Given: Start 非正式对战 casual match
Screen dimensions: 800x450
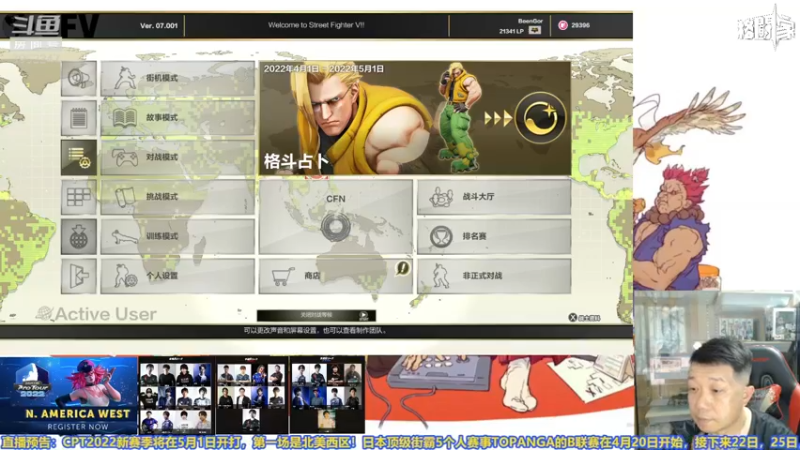Looking at the screenshot, I should pyautogui.click(x=494, y=276).
